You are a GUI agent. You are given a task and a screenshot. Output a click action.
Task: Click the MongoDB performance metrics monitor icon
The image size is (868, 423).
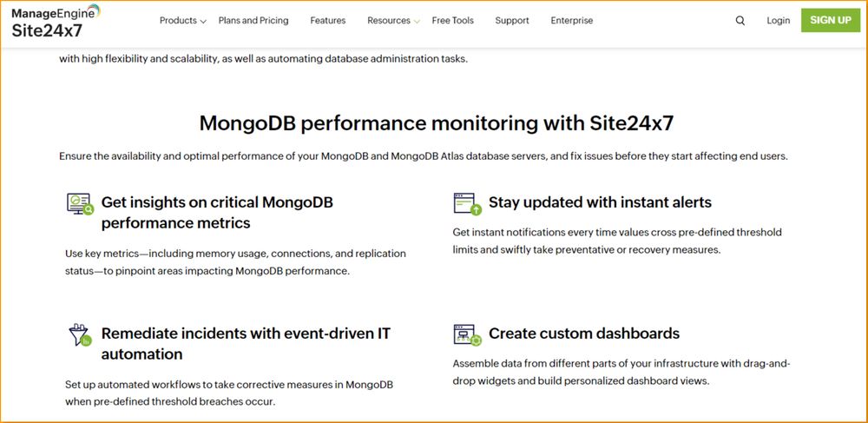tap(80, 204)
